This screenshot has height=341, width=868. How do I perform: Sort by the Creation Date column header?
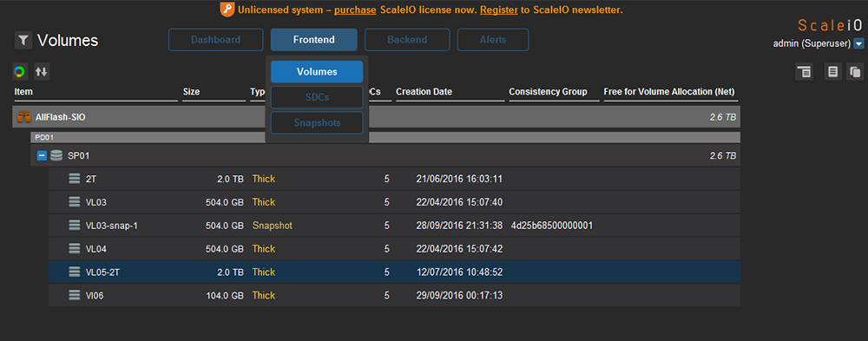click(424, 92)
